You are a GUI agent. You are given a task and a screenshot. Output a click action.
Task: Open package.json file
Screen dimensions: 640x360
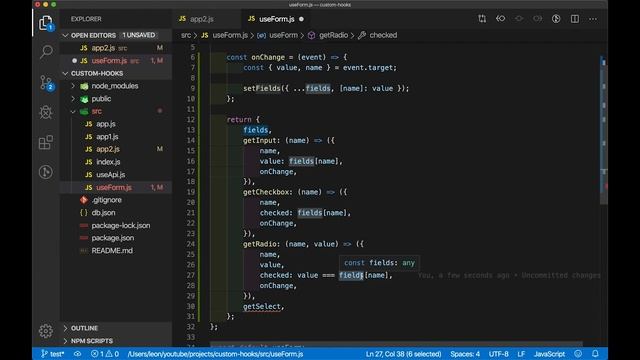pyautogui.click(x=116, y=238)
